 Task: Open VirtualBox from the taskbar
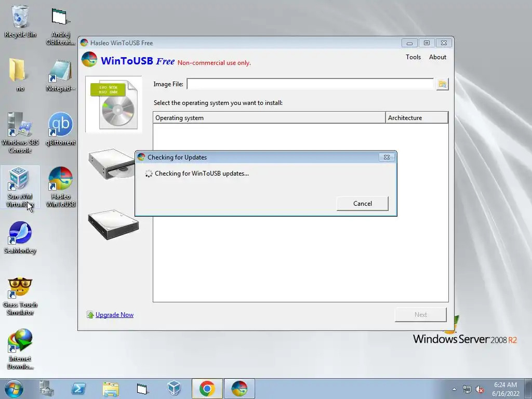(174, 389)
